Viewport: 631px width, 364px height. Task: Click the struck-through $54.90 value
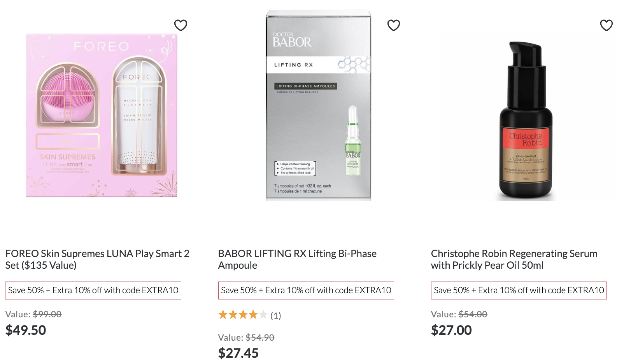click(x=260, y=338)
